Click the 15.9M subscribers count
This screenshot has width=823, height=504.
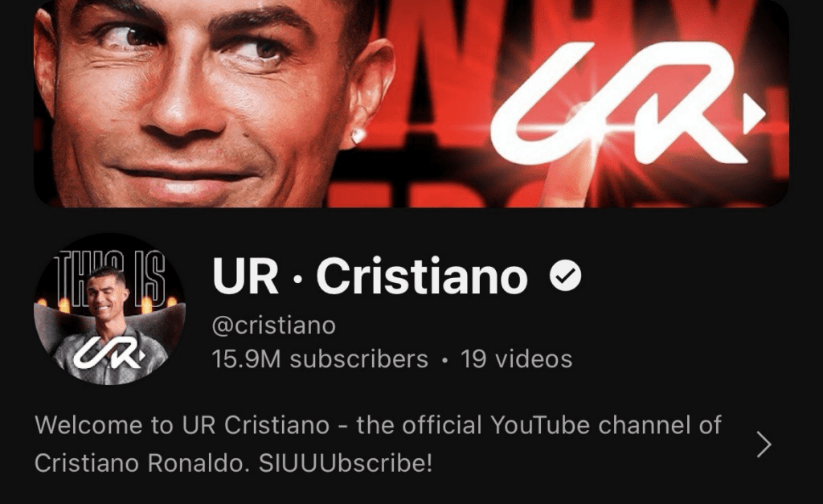pyautogui.click(x=320, y=359)
